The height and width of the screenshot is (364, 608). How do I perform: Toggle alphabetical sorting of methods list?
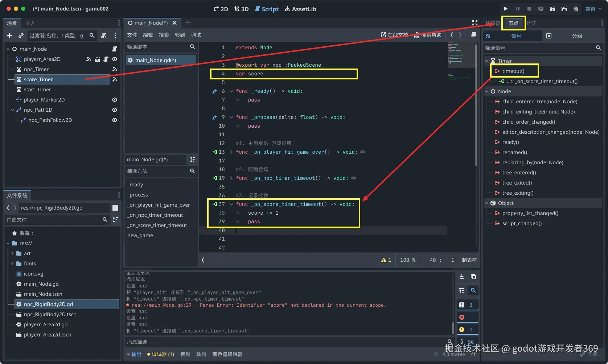[x=193, y=160]
